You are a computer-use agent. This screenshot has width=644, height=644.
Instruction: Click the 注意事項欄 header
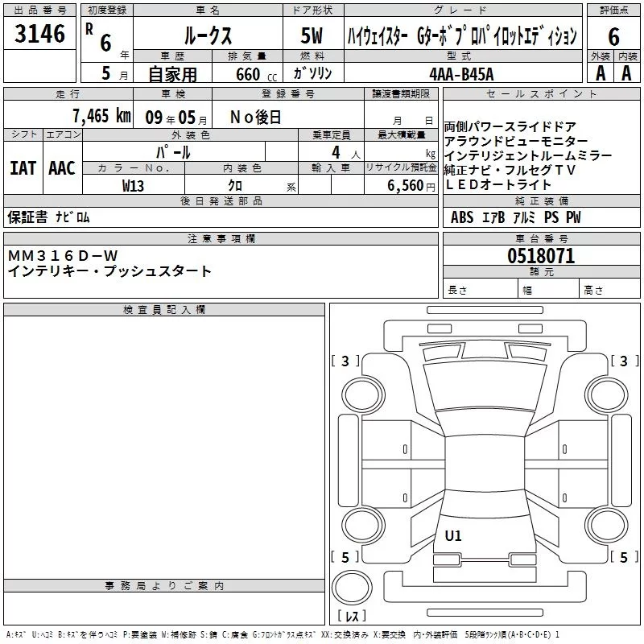click(x=221, y=238)
